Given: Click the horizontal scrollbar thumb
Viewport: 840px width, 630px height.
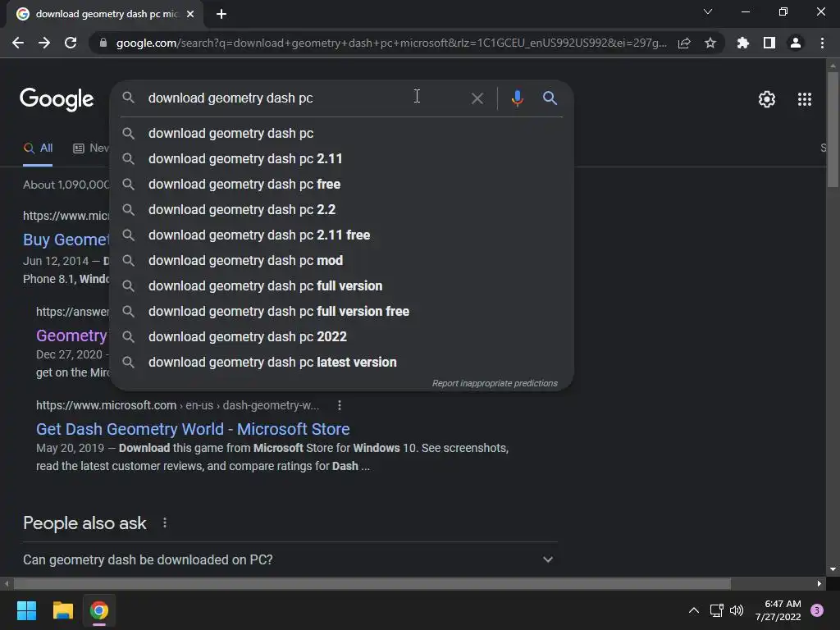Looking at the screenshot, I should point(372,583).
